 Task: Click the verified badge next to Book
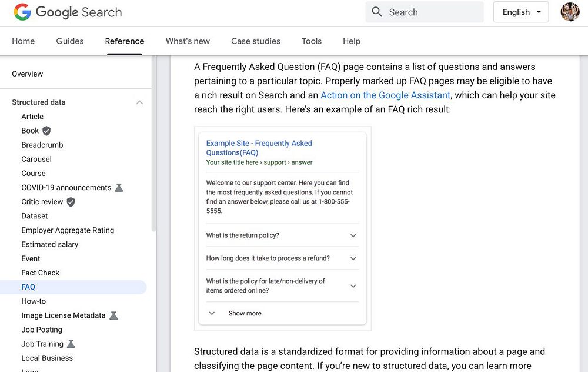click(46, 131)
